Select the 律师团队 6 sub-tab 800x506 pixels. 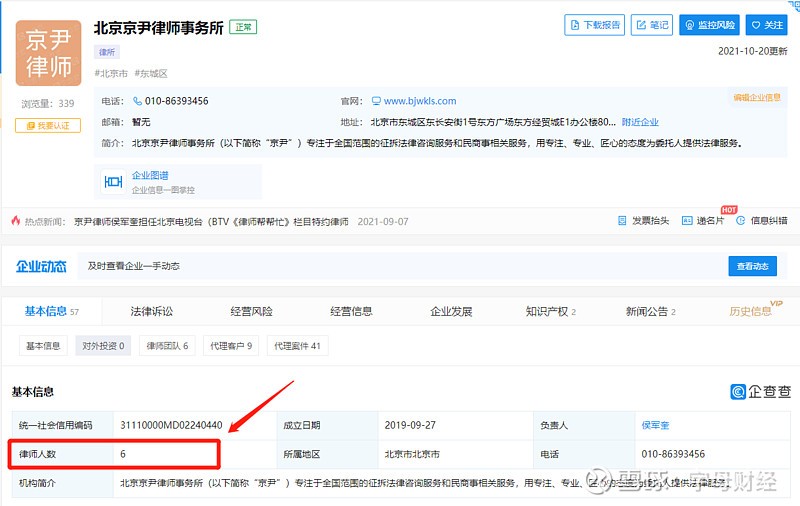(167, 346)
